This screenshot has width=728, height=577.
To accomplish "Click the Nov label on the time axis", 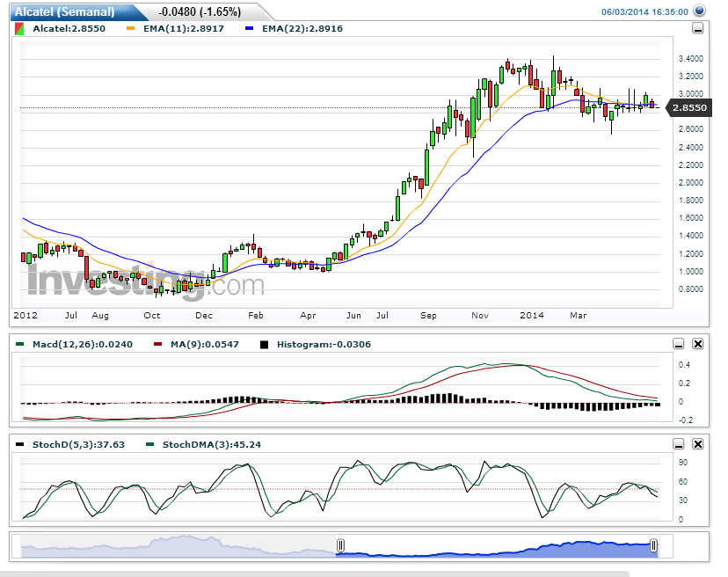I will [480, 316].
